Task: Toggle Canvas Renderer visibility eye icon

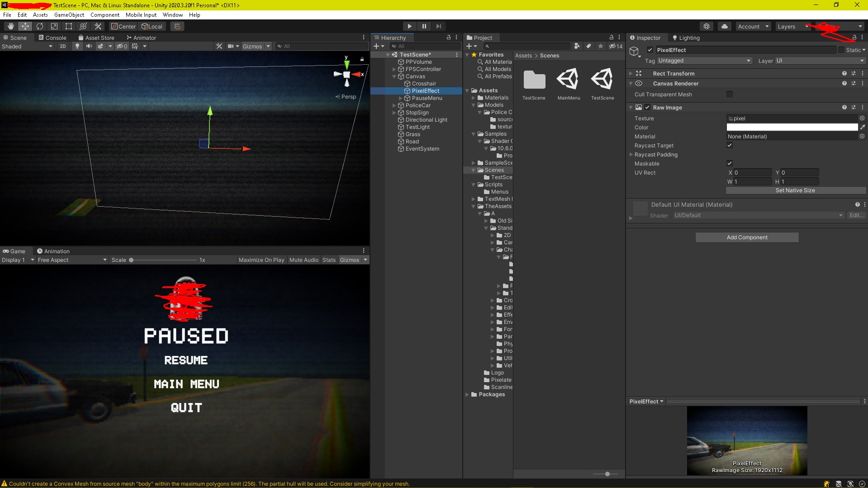Action: 639,83
